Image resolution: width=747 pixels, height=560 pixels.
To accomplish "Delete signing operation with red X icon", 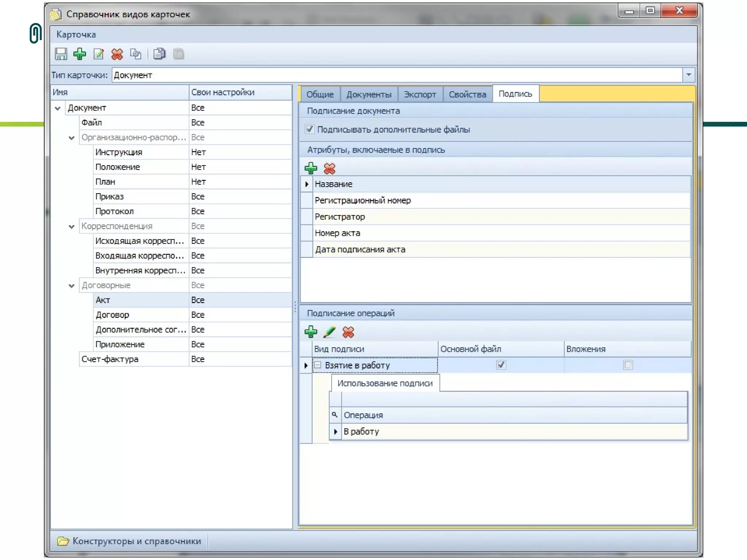I will [x=348, y=332].
